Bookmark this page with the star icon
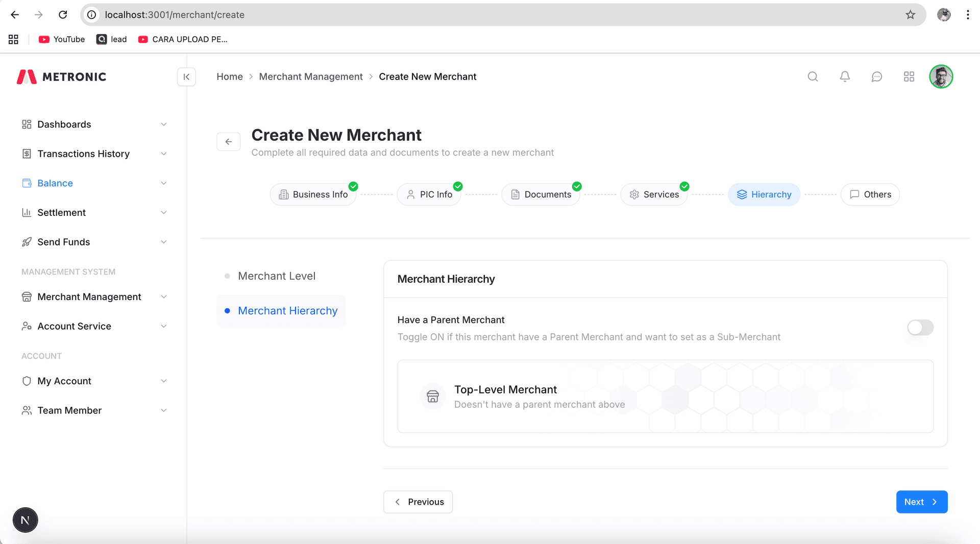 [x=910, y=15]
